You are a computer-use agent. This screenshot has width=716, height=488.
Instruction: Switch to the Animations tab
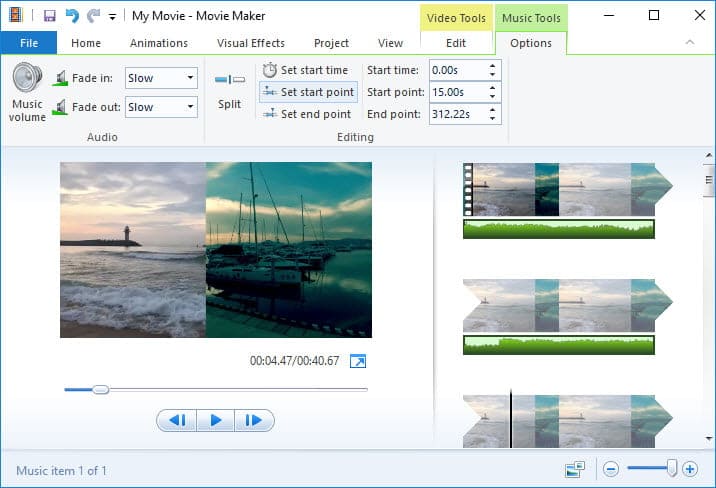coord(159,43)
